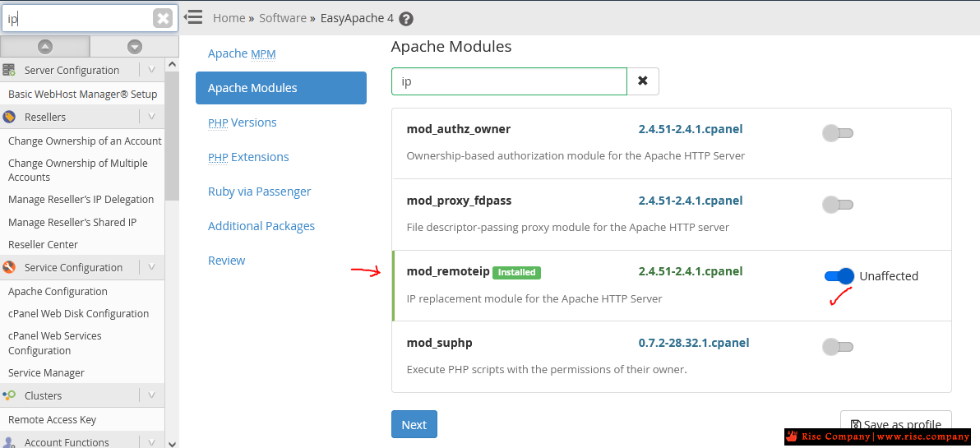Disable the mod_remoteip toggle
The image size is (980, 448).
[839, 275]
